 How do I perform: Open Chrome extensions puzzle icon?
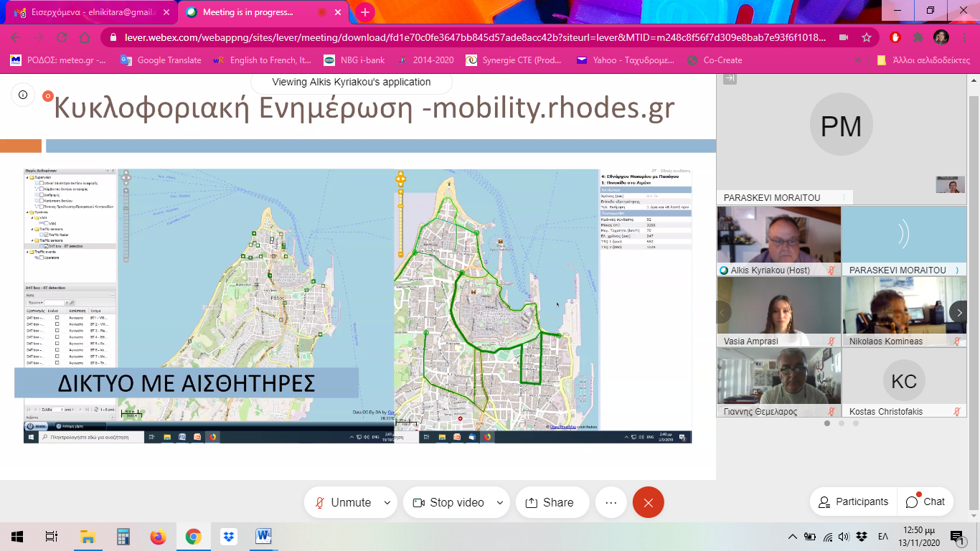point(918,37)
